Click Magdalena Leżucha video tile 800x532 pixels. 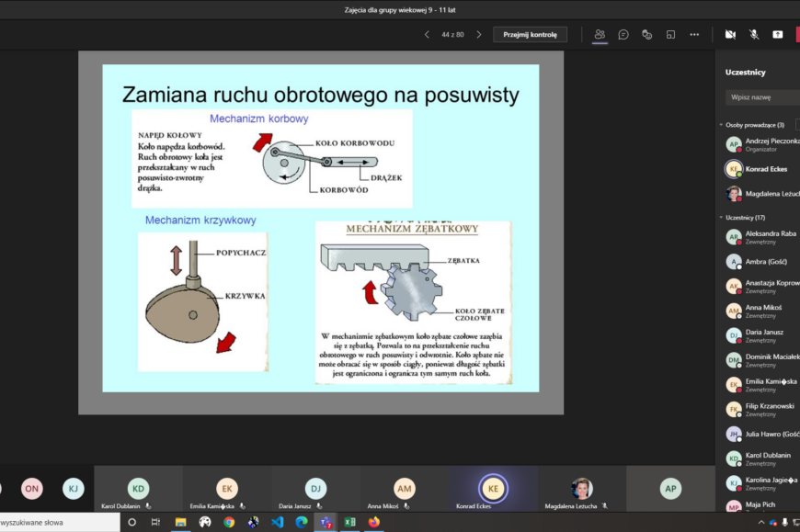tap(582, 488)
